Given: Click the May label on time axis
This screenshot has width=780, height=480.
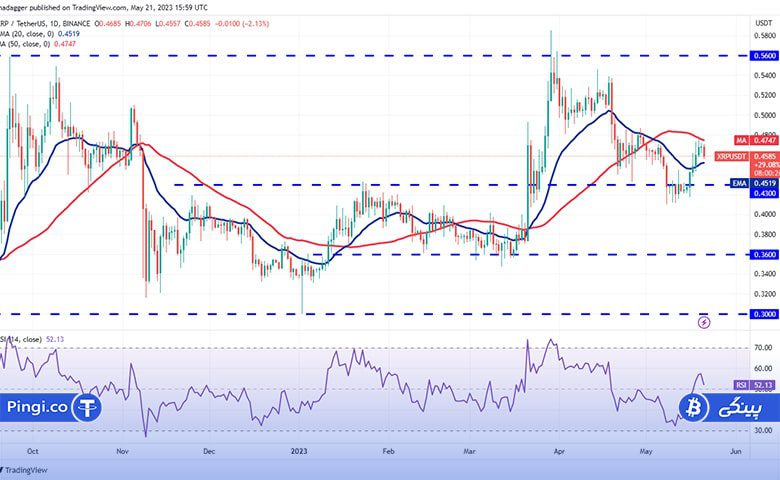Looking at the screenshot, I should click(x=646, y=451).
